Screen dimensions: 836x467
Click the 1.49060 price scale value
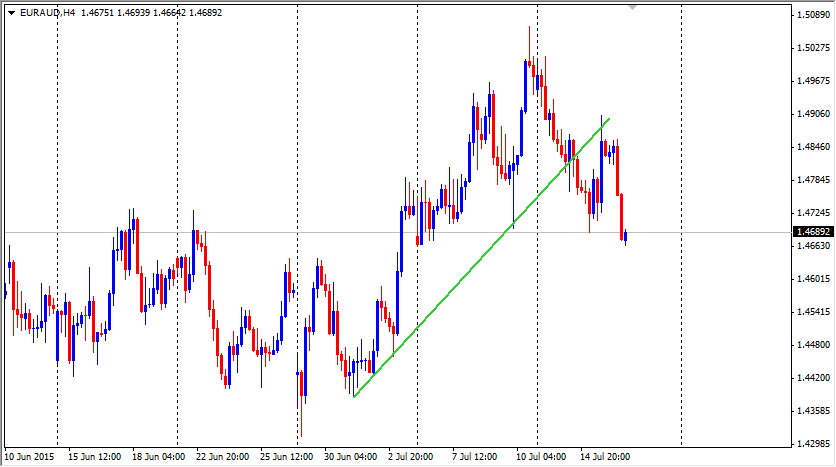pos(814,114)
